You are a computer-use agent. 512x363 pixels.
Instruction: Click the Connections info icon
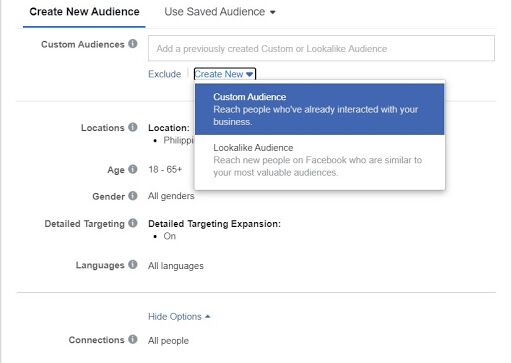[133, 339]
